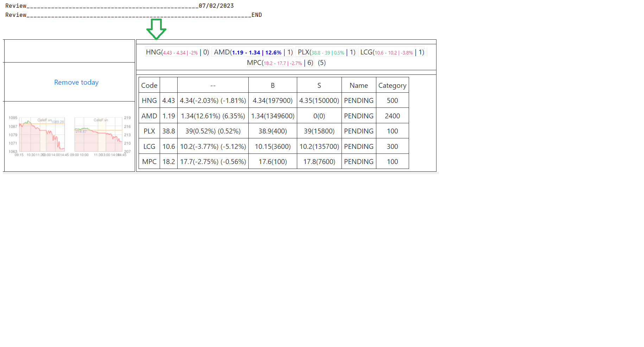Screen dimensions: 644x347
Task: Click the B column header
Action: pos(273,85)
